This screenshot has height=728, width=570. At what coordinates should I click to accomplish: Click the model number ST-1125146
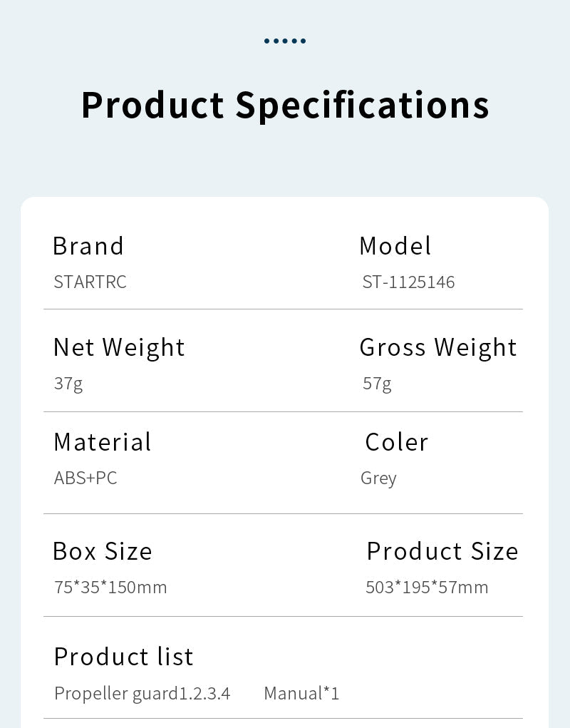pyautogui.click(x=408, y=282)
